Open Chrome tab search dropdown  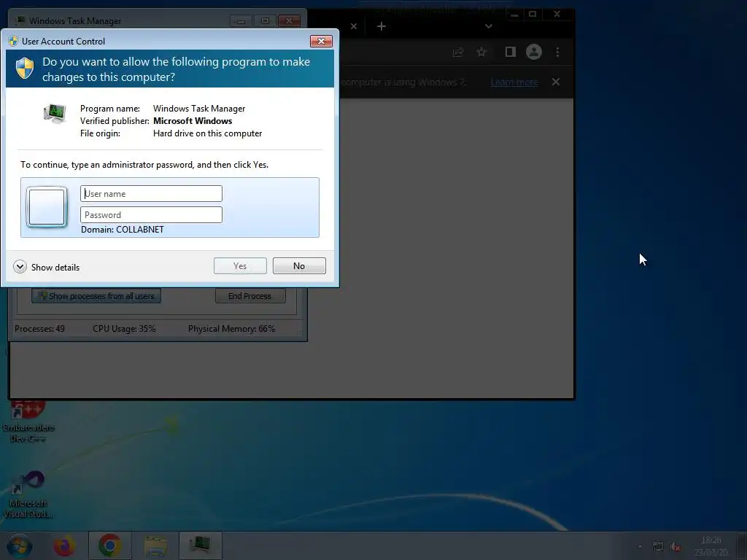[488, 26]
